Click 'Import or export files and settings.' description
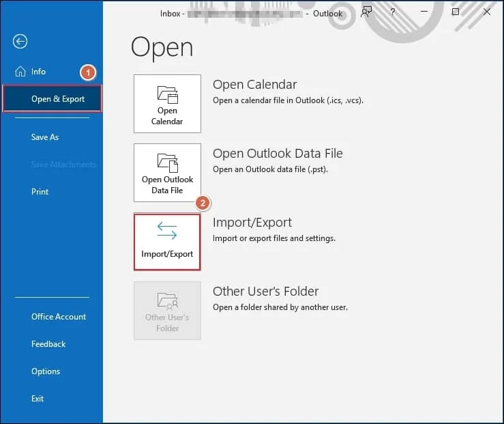The image size is (504, 424). click(274, 238)
